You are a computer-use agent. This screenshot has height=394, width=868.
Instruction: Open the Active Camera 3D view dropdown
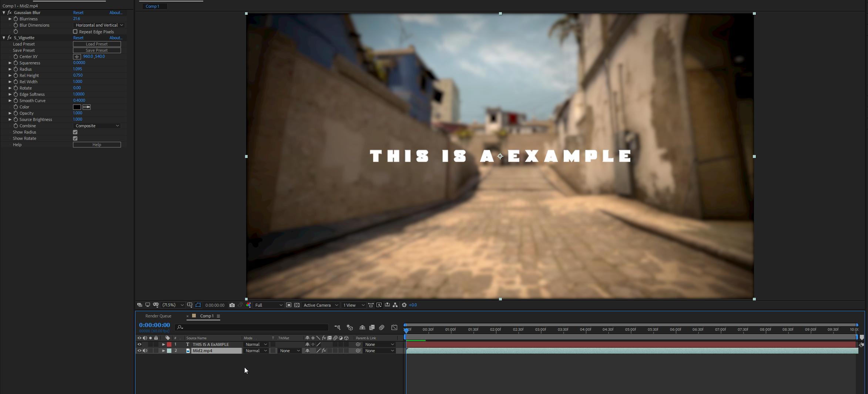[321, 305]
